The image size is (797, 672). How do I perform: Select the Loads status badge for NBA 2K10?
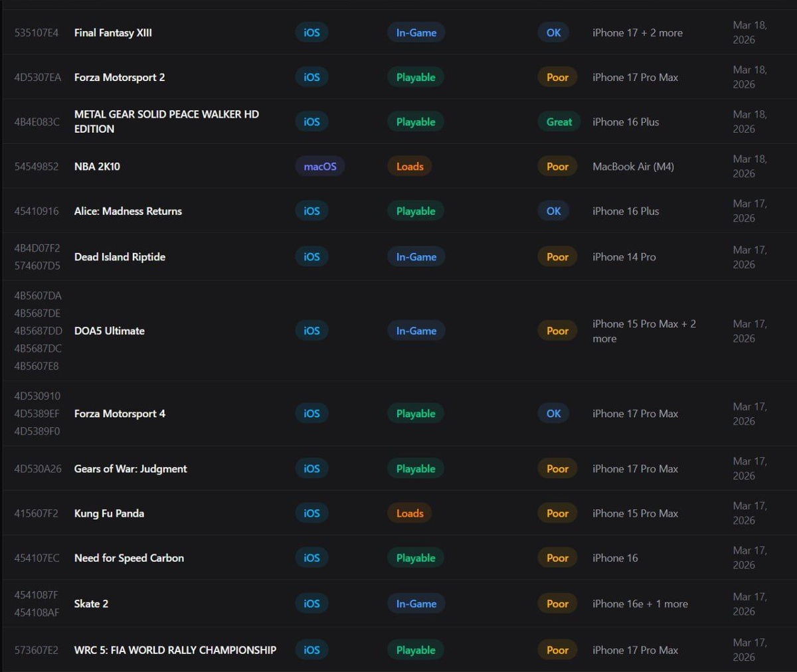click(x=410, y=167)
